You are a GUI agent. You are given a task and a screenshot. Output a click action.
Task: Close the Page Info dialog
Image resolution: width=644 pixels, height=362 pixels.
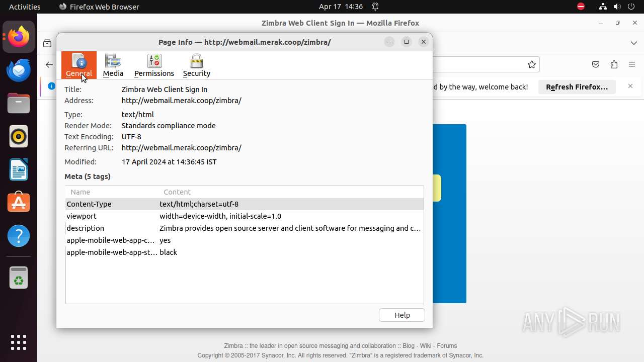coord(424,42)
